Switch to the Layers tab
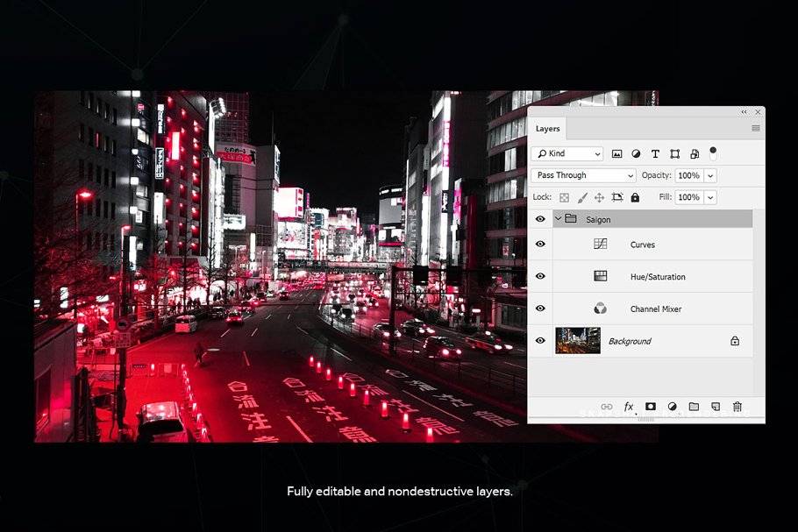Viewport: 798px width, 532px height. pyautogui.click(x=547, y=128)
